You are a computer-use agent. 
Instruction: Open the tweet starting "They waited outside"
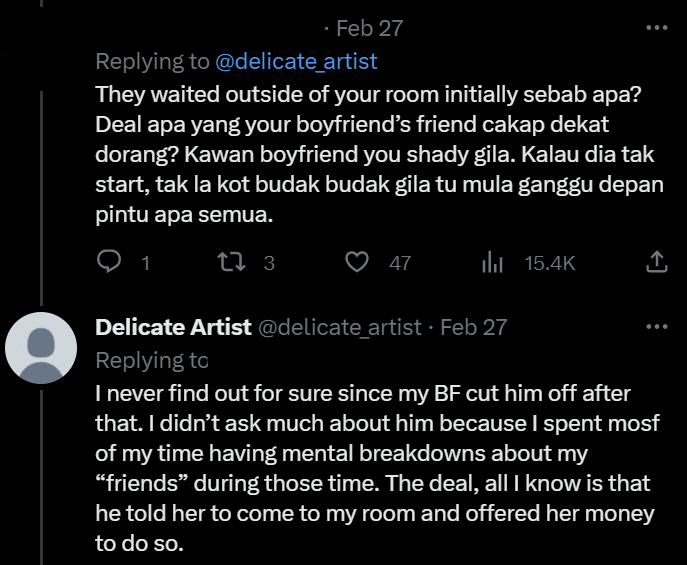[x=379, y=154]
